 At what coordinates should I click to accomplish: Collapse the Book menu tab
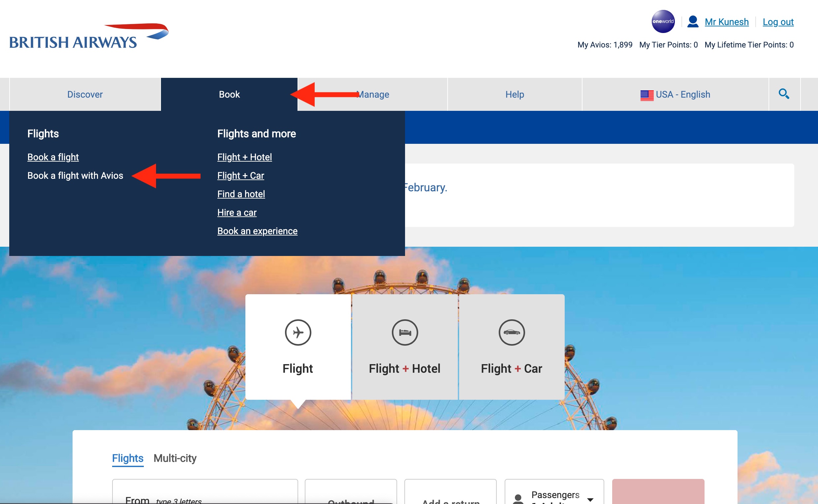(229, 94)
